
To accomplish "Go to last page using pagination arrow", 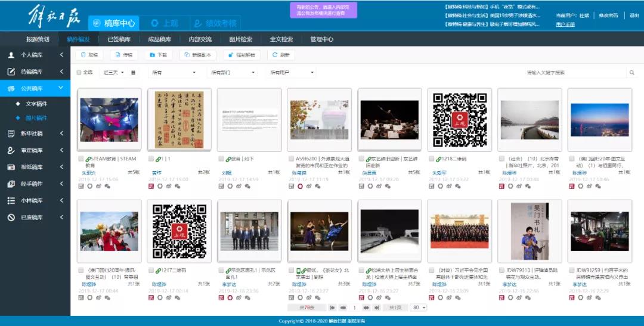I will (376, 308).
